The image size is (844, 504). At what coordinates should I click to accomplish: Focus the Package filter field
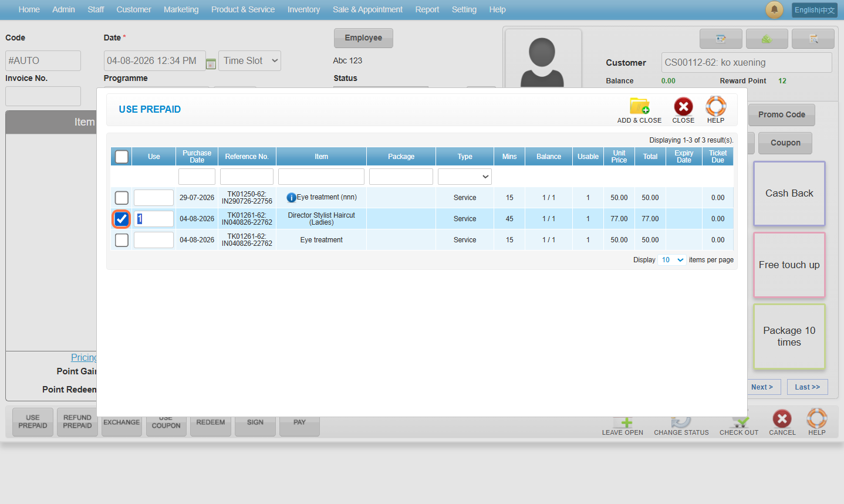(401, 177)
